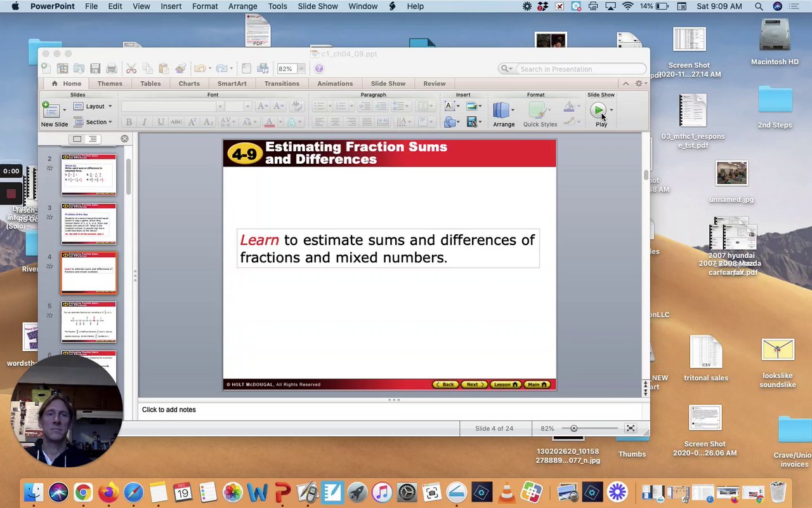Click the Clear Formatting icon
This screenshot has height=508, width=812.
pyautogui.click(x=296, y=107)
